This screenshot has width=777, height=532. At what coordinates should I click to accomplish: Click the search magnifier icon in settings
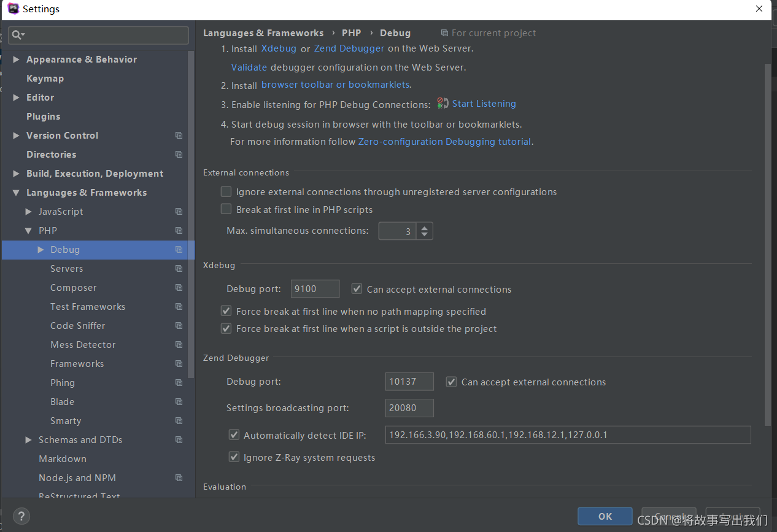[x=18, y=35]
